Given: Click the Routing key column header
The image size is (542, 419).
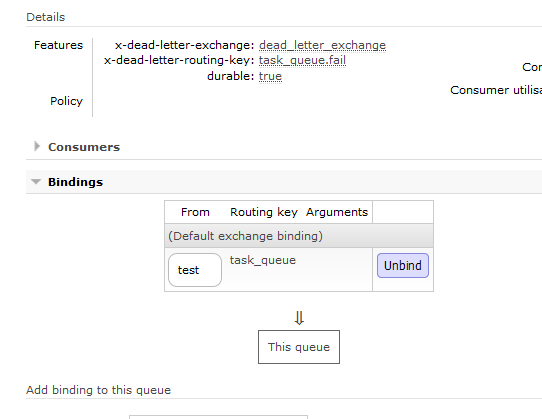Looking at the screenshot, I should click(x=264, y=212).
